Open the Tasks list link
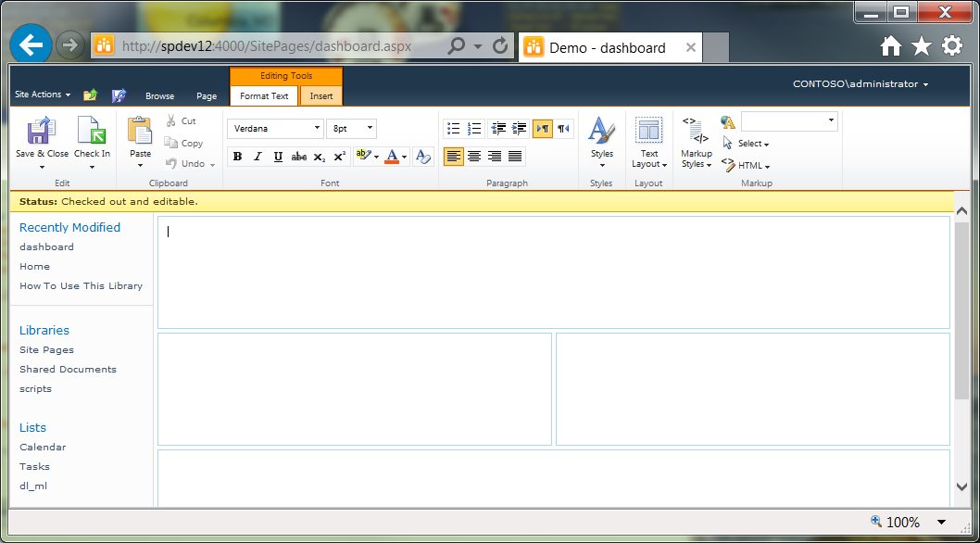 (34, 466)
